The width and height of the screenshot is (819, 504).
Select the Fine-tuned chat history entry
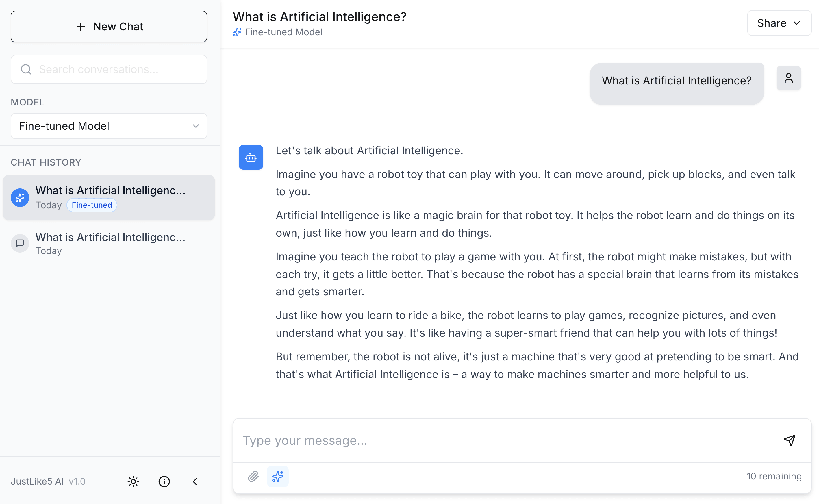[109, 197]
